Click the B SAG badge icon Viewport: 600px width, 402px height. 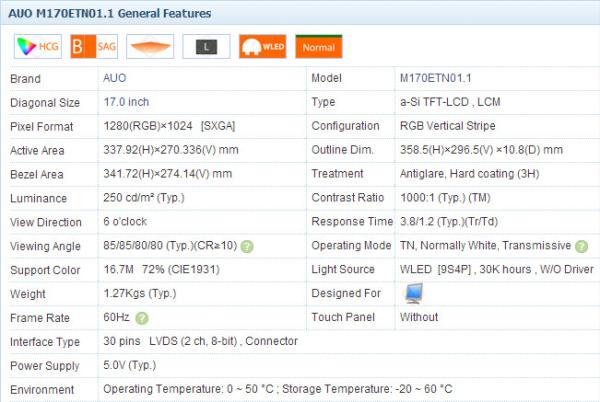(94, 46)
